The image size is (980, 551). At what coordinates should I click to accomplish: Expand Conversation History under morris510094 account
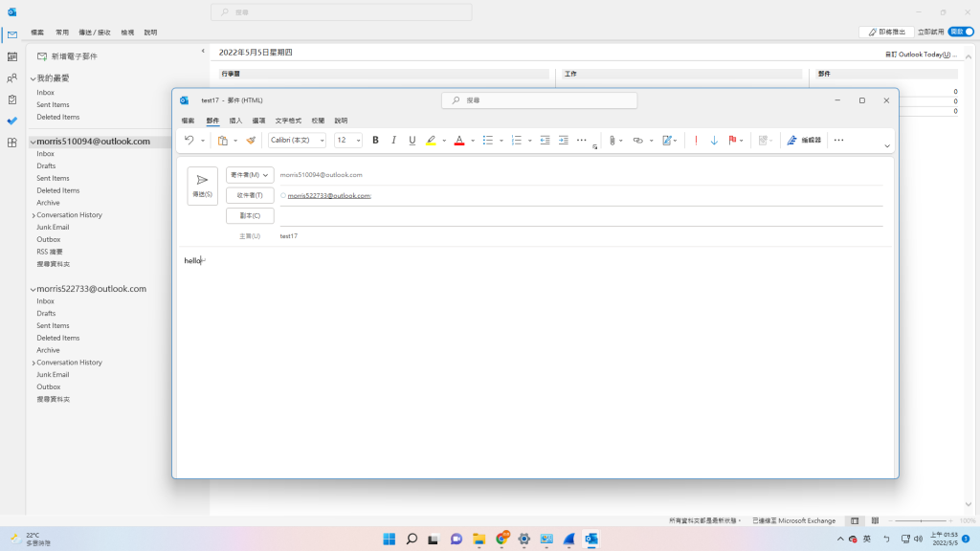point(33,215)
